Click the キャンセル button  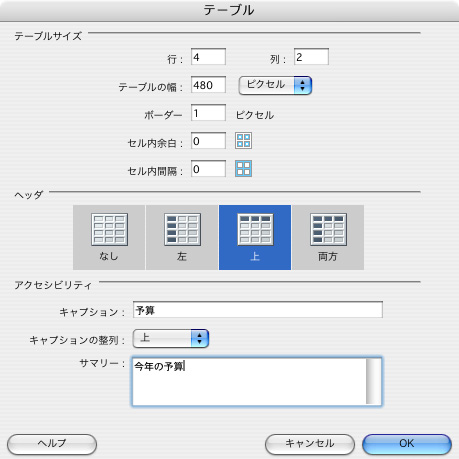(310, 444)
